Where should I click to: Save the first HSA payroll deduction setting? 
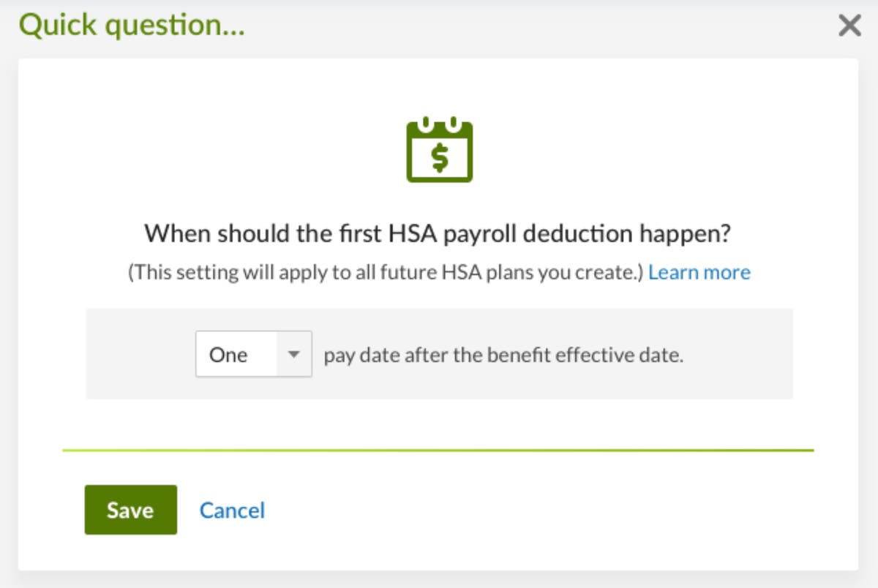(130, 510)
